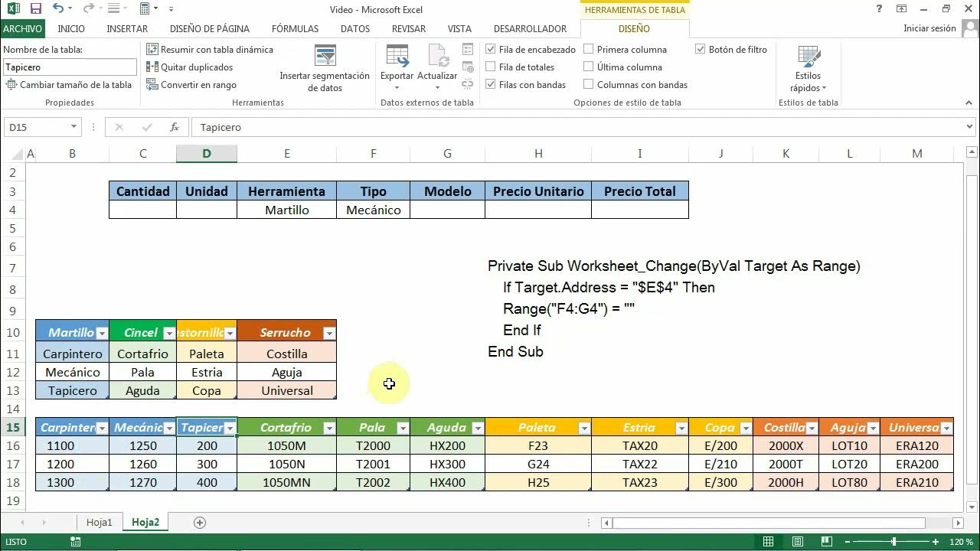Add a new sheet with plus button
Viewport: 980px width, 551px height.
[x=200, y=522]
